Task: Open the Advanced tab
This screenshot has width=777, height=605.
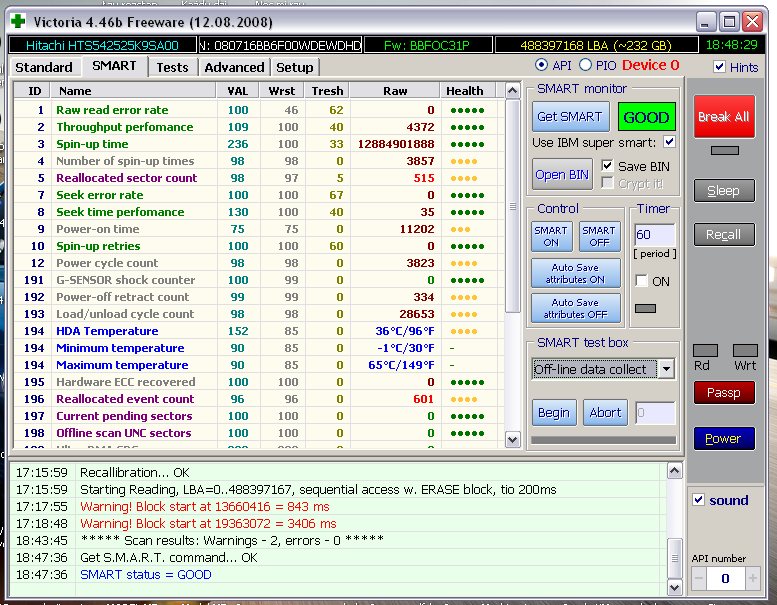Action: [234, 67]
